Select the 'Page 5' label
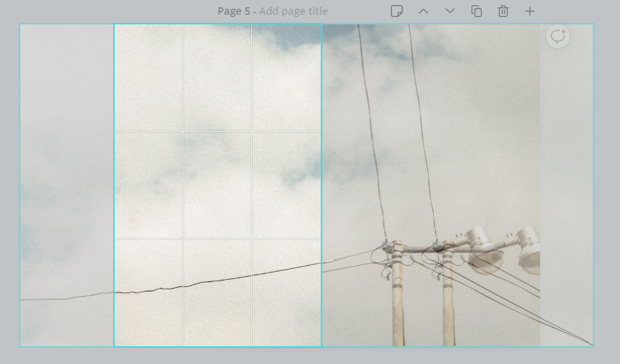 [x=234, y=11]
